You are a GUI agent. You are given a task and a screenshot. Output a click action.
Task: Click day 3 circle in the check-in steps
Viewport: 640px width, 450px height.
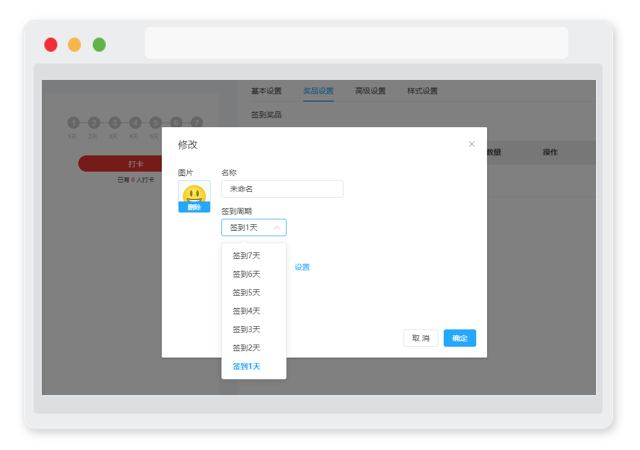pyautogui.click(x=115, y=123)
